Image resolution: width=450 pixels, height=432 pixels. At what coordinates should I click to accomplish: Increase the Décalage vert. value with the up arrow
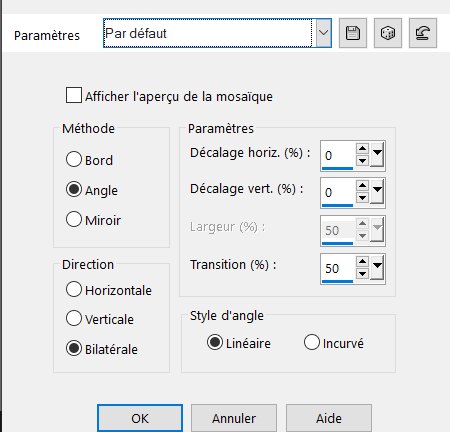coord(362,185)
